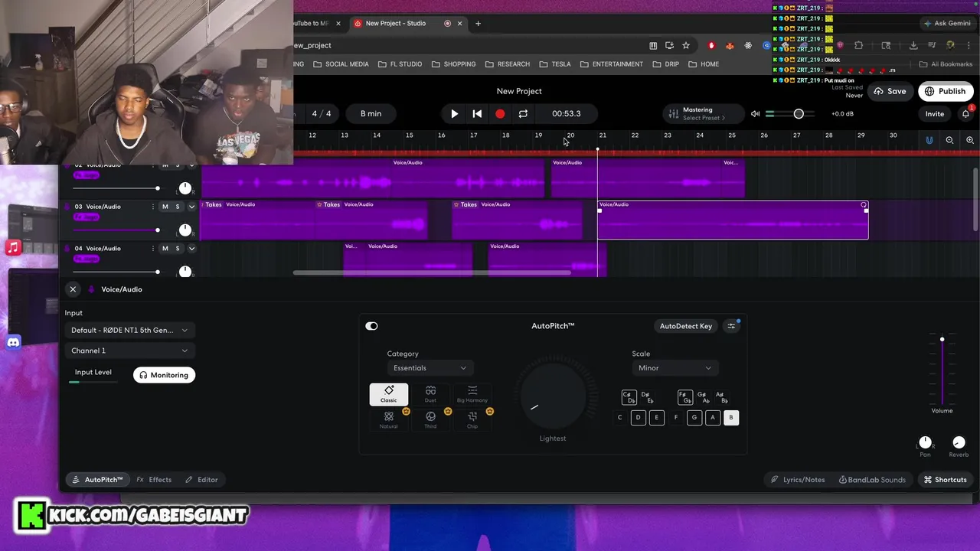The height and width of the screenshot is (551, 980).
Task: Toggle note D in scale
Action: pyautogui.click(x=639, y=417)
